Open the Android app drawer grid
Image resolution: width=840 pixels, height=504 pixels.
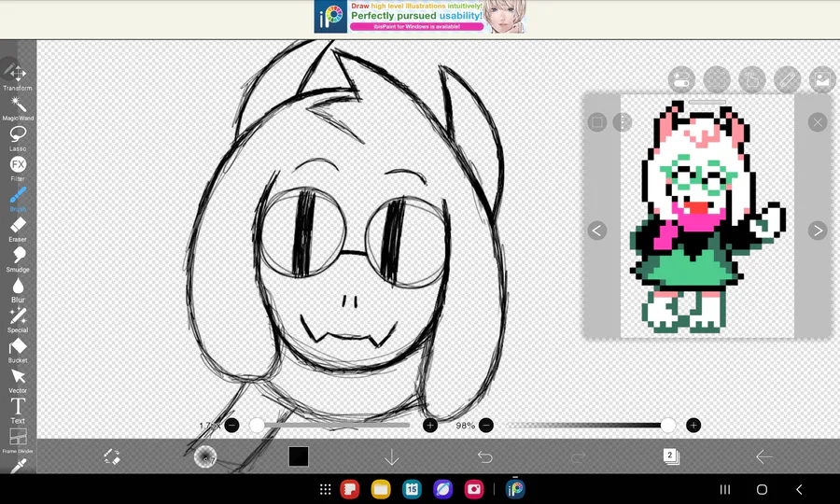[x=325, y=489]
